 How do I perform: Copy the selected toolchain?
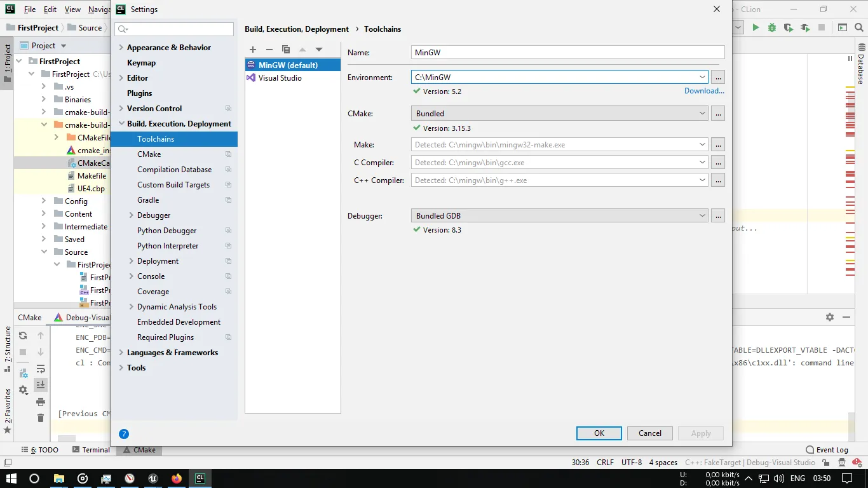[286, 50]
